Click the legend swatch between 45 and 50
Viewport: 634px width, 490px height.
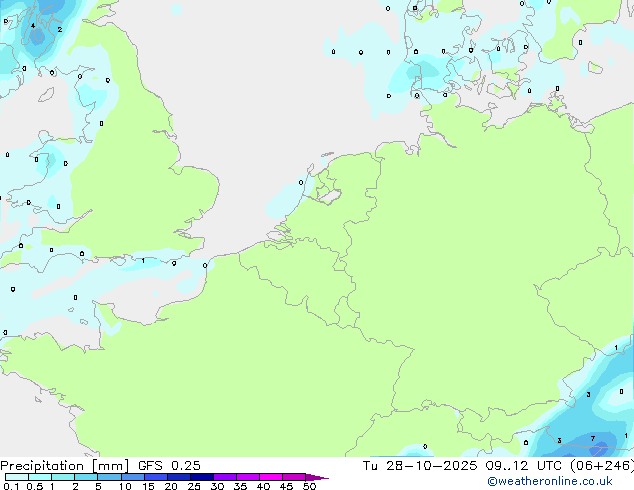click(x=294, y=477)
